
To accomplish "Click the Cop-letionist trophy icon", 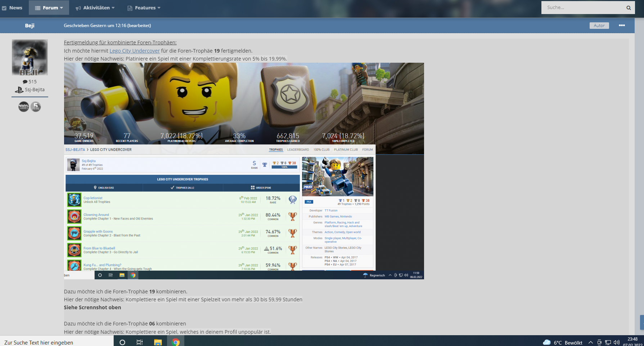I will (x=75, y=200).
